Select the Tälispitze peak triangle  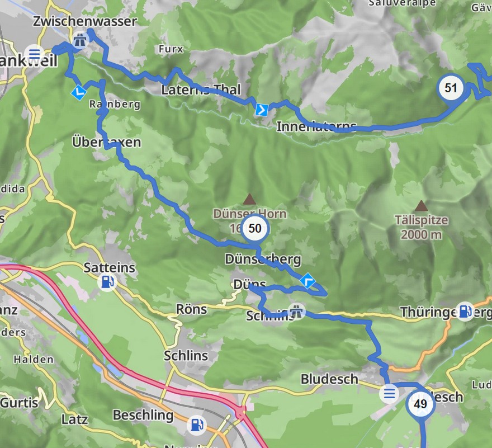421,206
